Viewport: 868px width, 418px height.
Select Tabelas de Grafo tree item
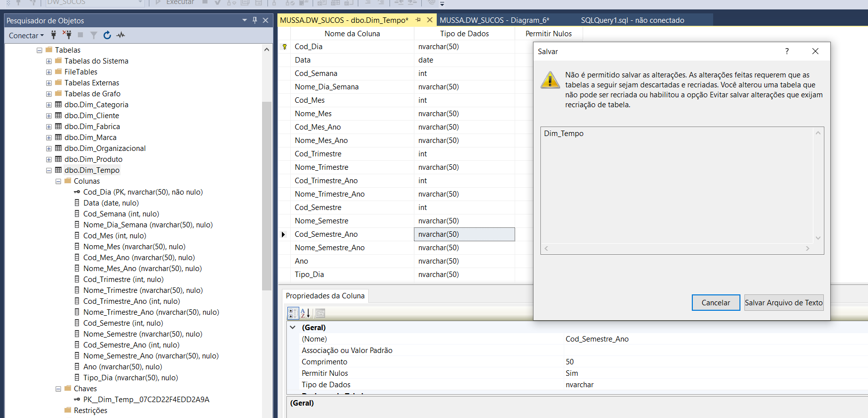(x=92, y=93)
